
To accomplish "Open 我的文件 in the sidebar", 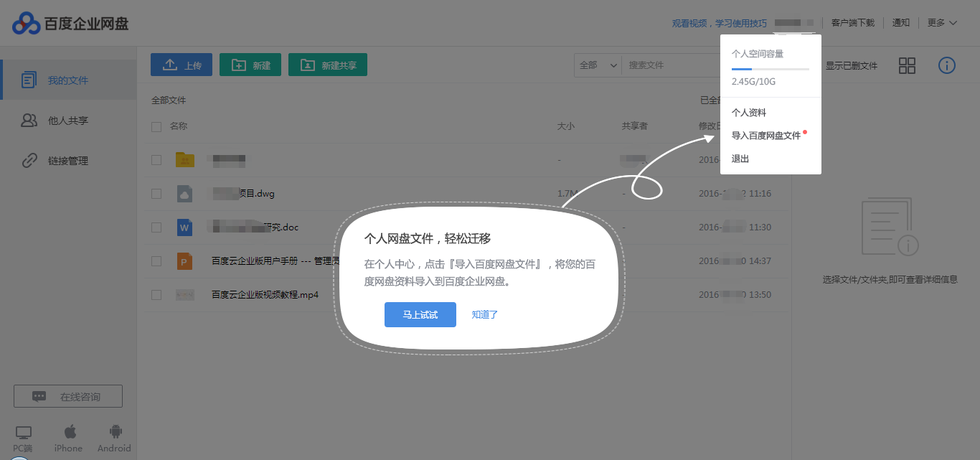I will [68, 80].
